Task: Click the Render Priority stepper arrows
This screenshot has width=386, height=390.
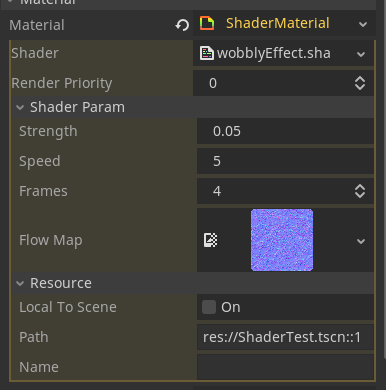Action: 360,83
